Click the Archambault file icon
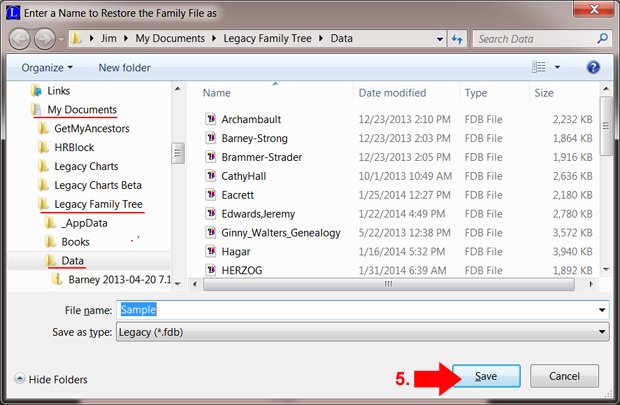Viewport: 620px width, 405px height. [211, 119]
